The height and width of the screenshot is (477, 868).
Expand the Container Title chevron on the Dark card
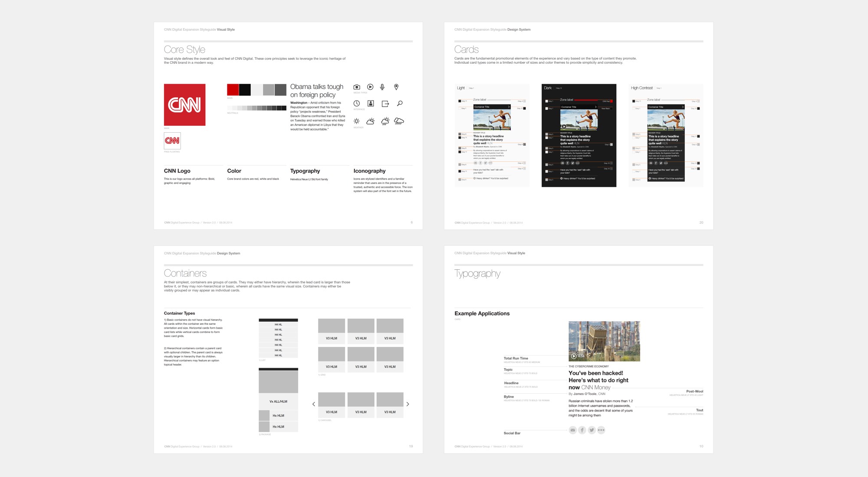point(596,107)
